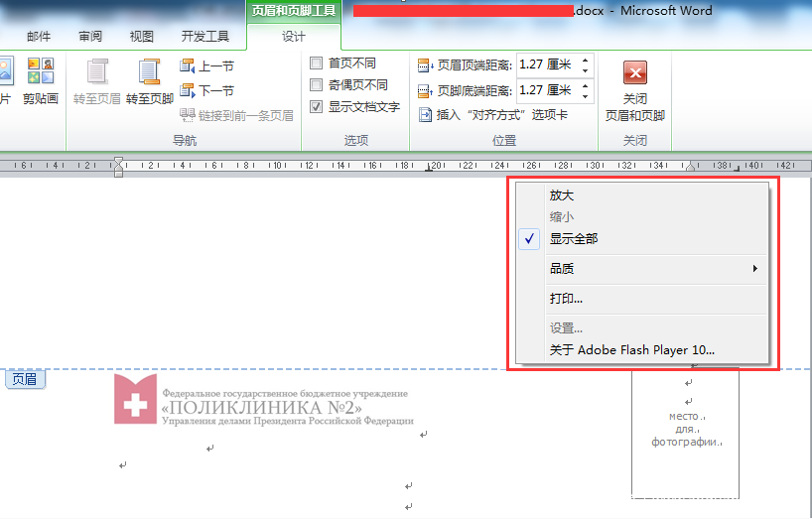Uncheck 显示文档文字 checkbox
The image size is (812, 519).
(x=317, y=107)
